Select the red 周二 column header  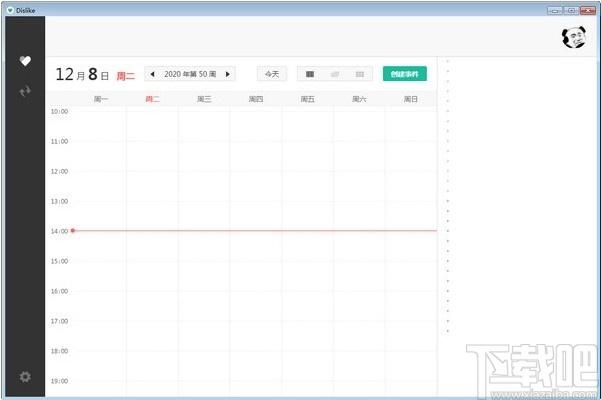[153, 99]
